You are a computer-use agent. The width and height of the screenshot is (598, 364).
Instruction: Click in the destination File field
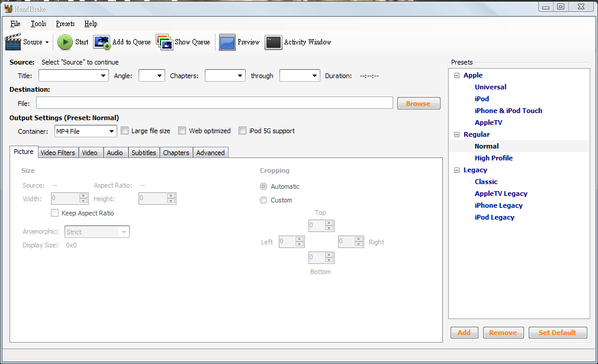pyautogui.click(x=214, y=103)
